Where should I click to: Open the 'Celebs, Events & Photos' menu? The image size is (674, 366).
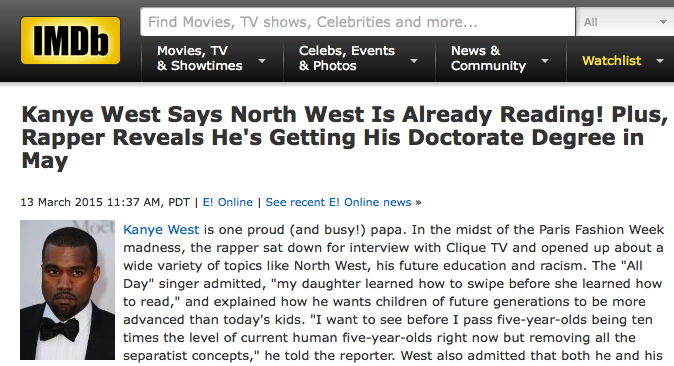pos(346,58)
